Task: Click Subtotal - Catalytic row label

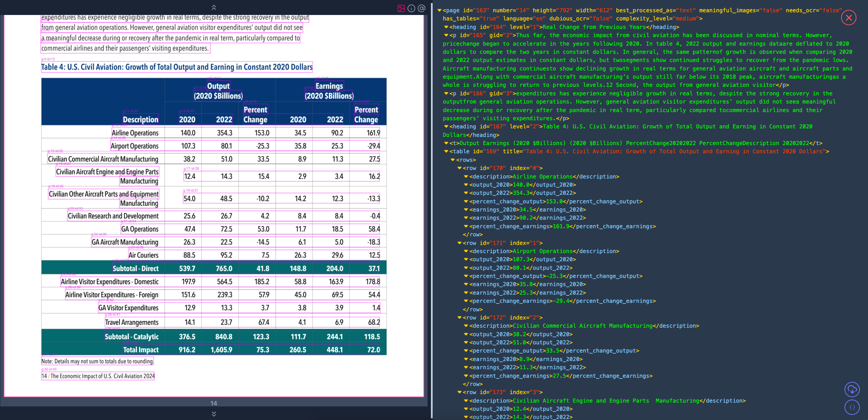Action: click(131, 337)
